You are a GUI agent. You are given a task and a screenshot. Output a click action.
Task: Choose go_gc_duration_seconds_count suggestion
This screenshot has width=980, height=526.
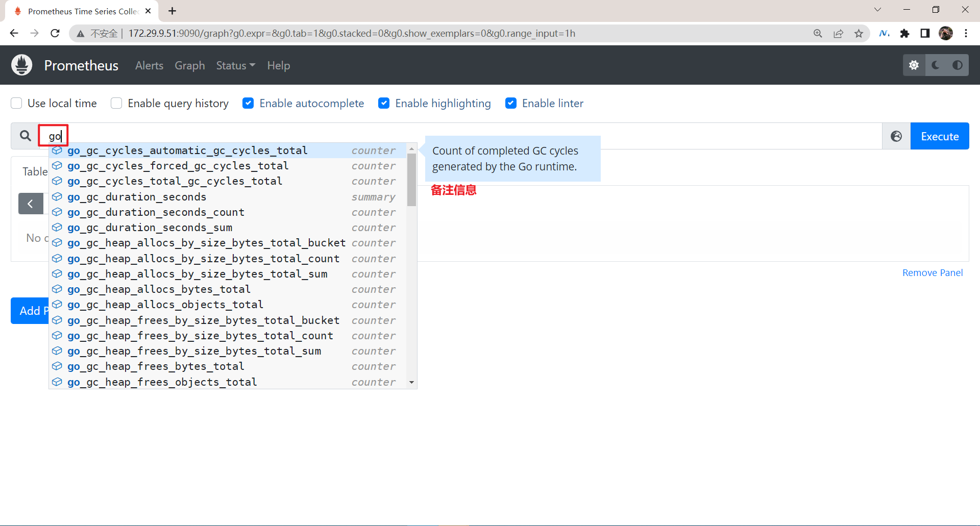pyautogui.click(x=229, y=212)
